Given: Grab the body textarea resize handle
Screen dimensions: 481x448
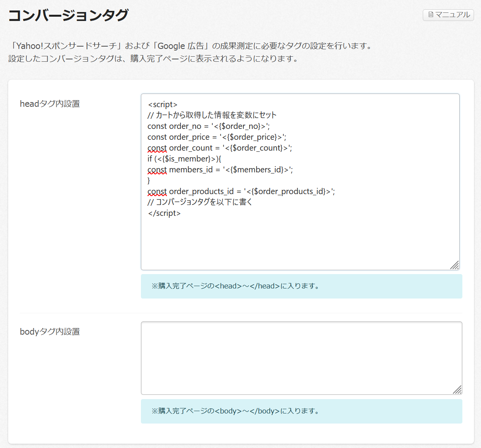Looking at the screenshot, I should 457,390.
